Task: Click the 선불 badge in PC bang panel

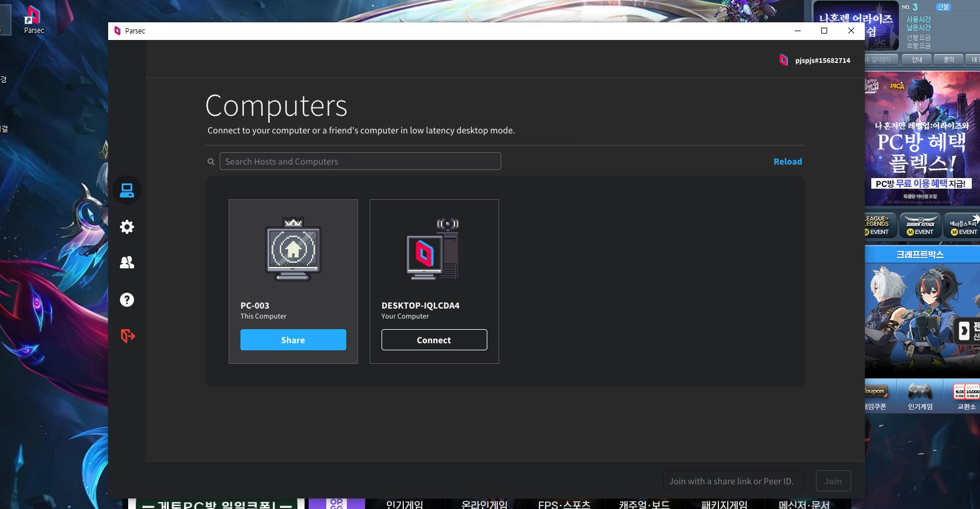Action: pyautogui.click(x=943, y=7)
